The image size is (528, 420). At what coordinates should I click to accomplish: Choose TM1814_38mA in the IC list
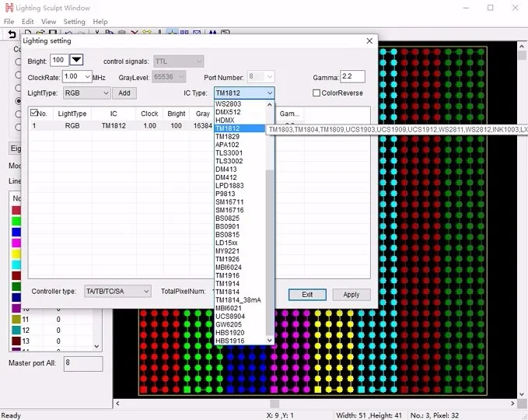tap(240, 299)
